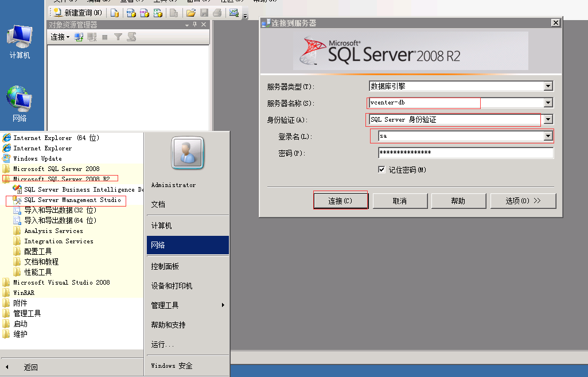588x377 pixels.
Task: Click the disconnect icon in Object Explorer toolbar
Action: (x=92, y=37)
